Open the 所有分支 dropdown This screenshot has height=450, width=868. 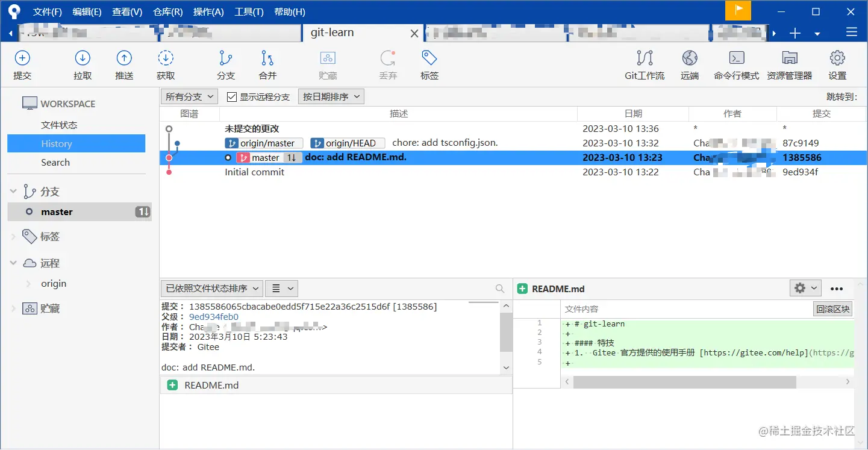(189, 96)
